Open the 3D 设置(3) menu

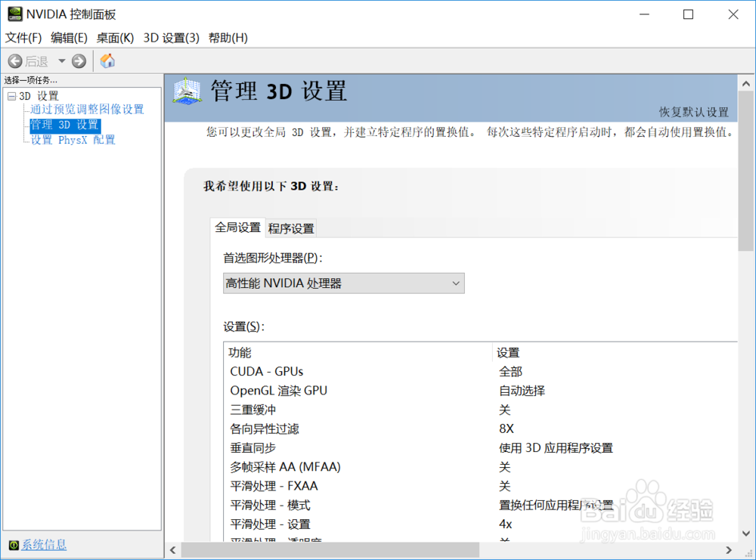[x=171, y=38]
